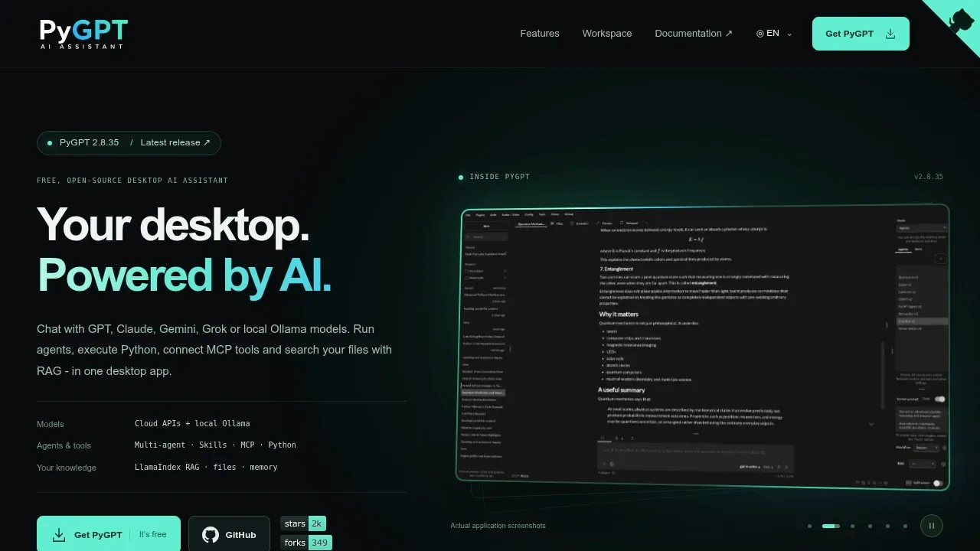Go to the Features section
Screen dimensions: 980x551
540,34
